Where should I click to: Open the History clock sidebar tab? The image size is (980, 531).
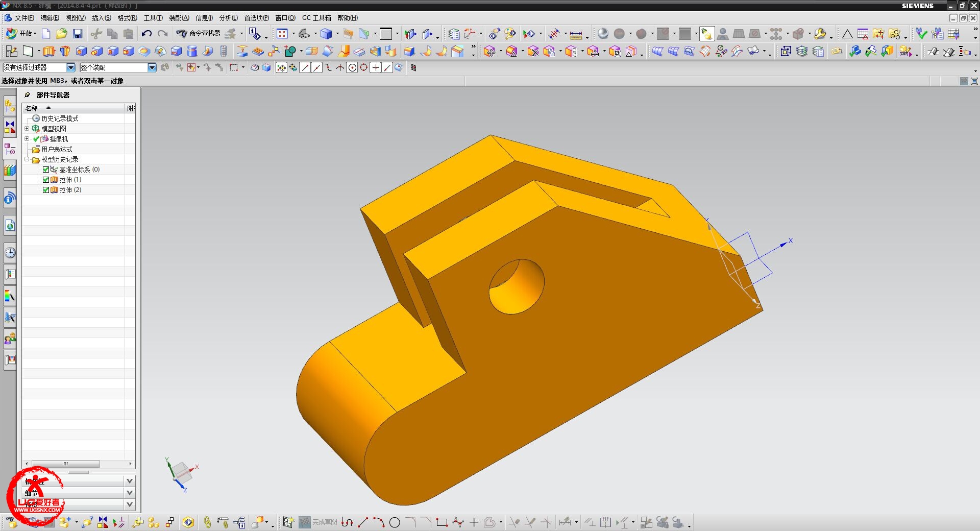pyautogui.click(x=10, y=252)
